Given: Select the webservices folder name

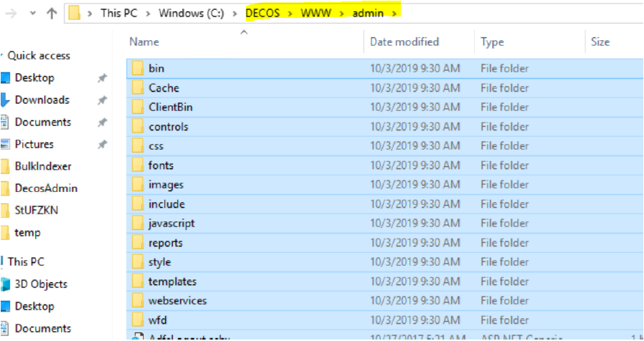Looking at the screenshot, I should click(177, 301).
